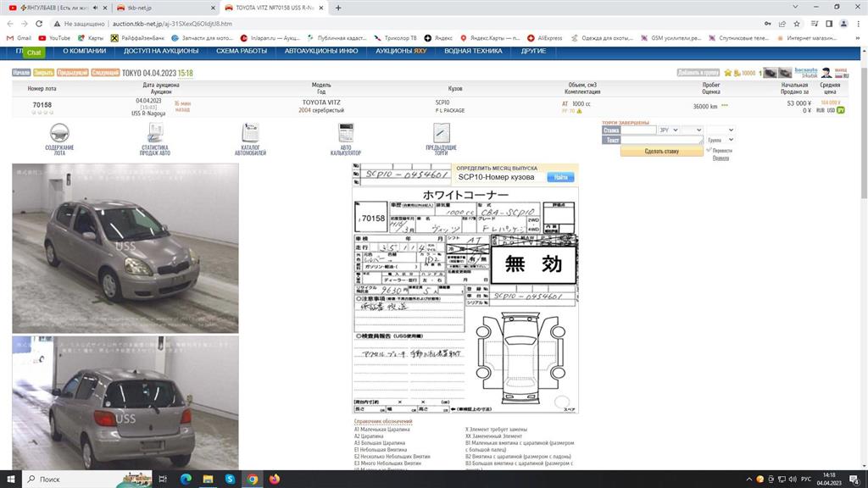Open the empty dropdown right of JPY

pos(692,130)
